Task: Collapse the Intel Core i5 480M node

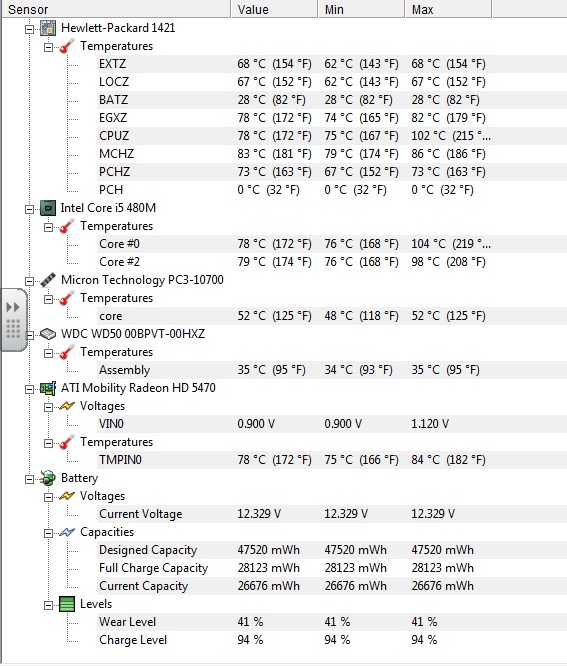Action: (x=29, y=209)
